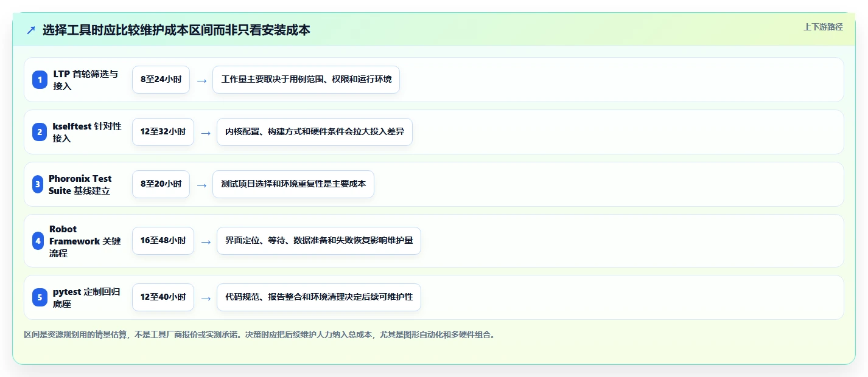Click the diagonal arrow icon beside the title
This screenshot has width=868, height=377.
(30, 30)
